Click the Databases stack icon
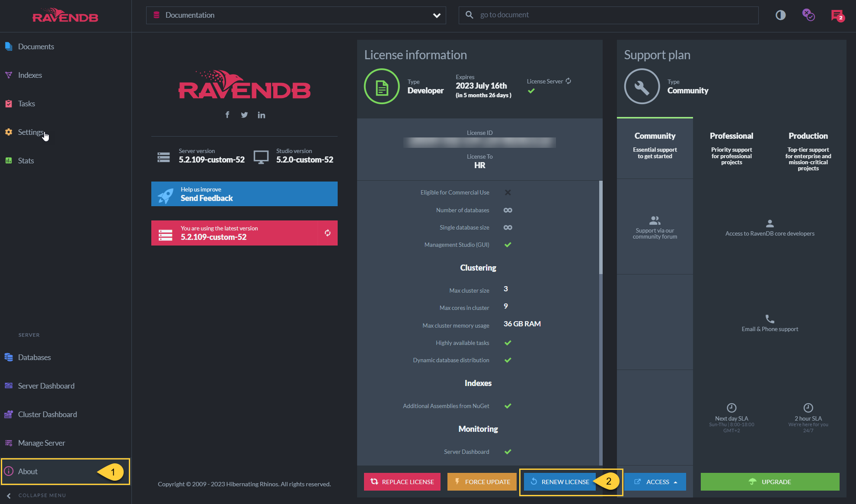 click(9, 357)
